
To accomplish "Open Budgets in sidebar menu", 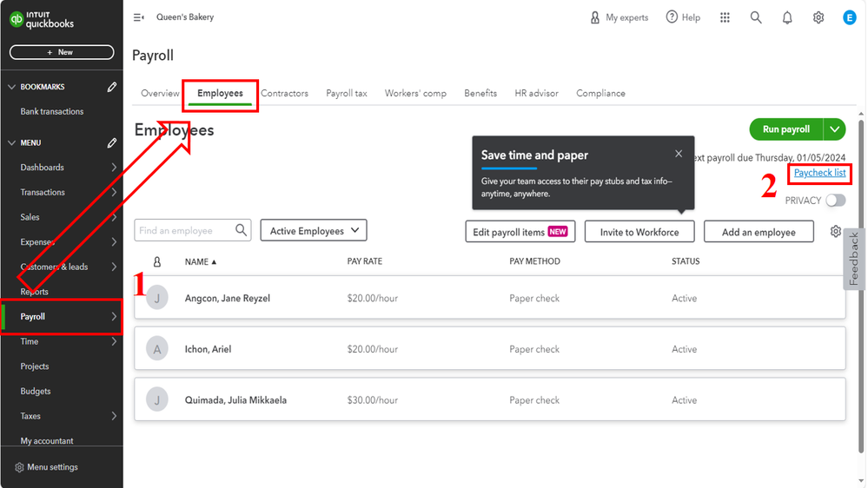I will [36, 391].
